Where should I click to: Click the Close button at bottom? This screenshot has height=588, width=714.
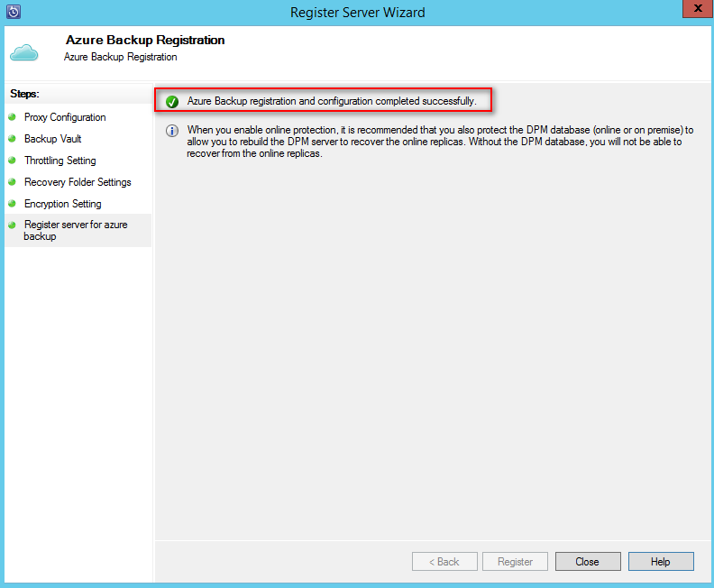click(x=588, y=561)
